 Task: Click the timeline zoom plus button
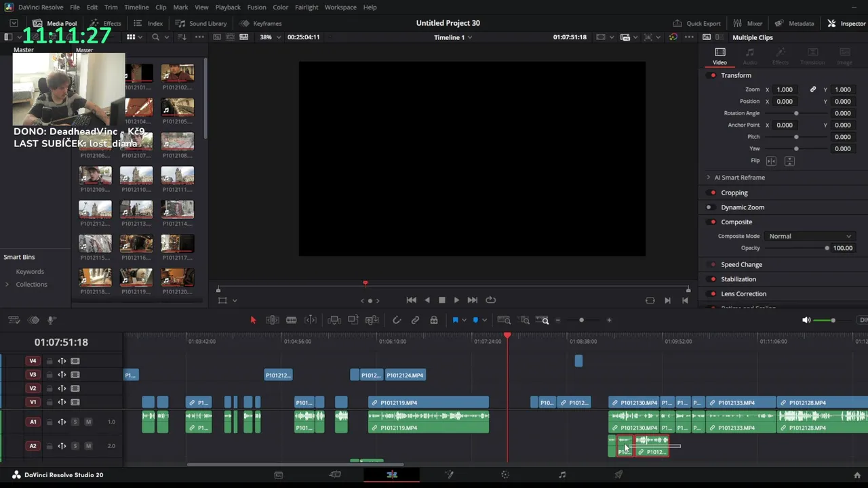click(609, 320)
